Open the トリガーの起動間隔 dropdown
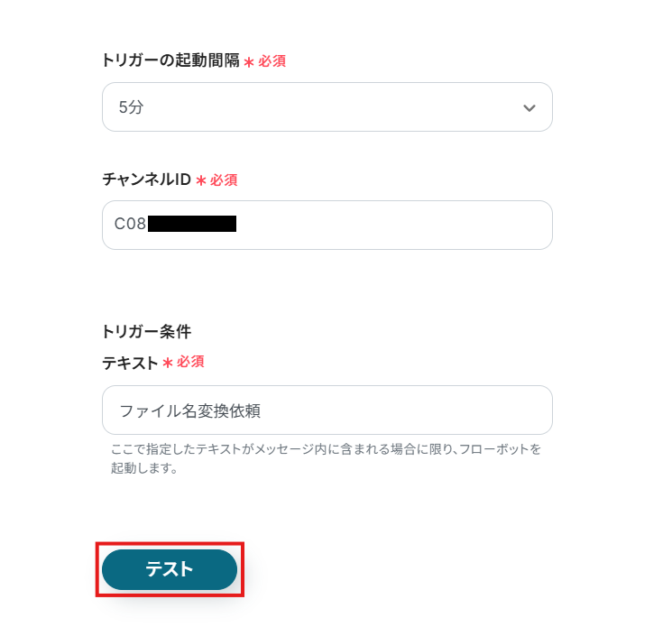 [327, 107]
